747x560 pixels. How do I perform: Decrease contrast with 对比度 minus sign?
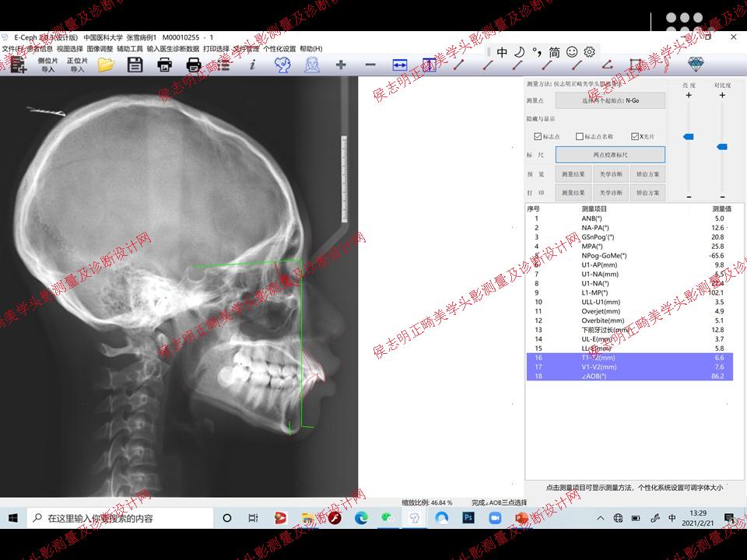pos(722,197)
